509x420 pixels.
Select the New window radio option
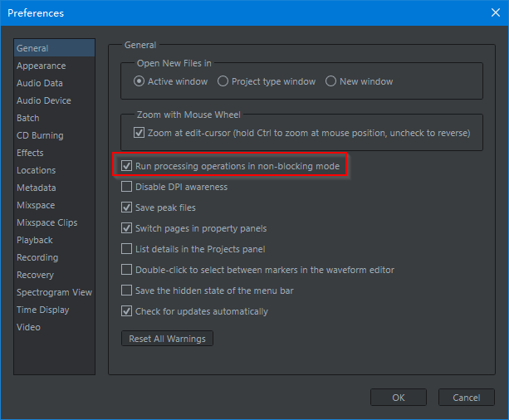pos(331,81)
